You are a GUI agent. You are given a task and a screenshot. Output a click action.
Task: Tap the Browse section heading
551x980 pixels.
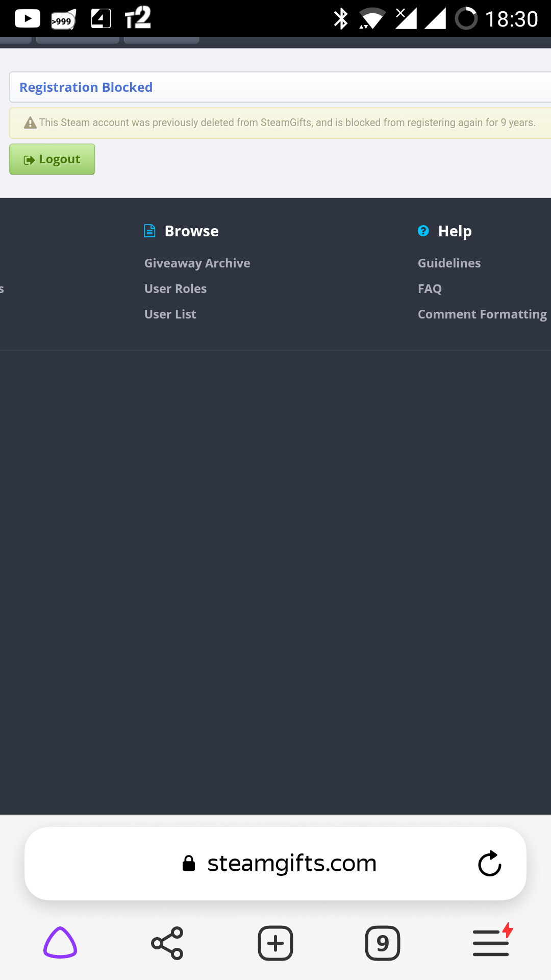pyautogui.click(x=191, y=231)
